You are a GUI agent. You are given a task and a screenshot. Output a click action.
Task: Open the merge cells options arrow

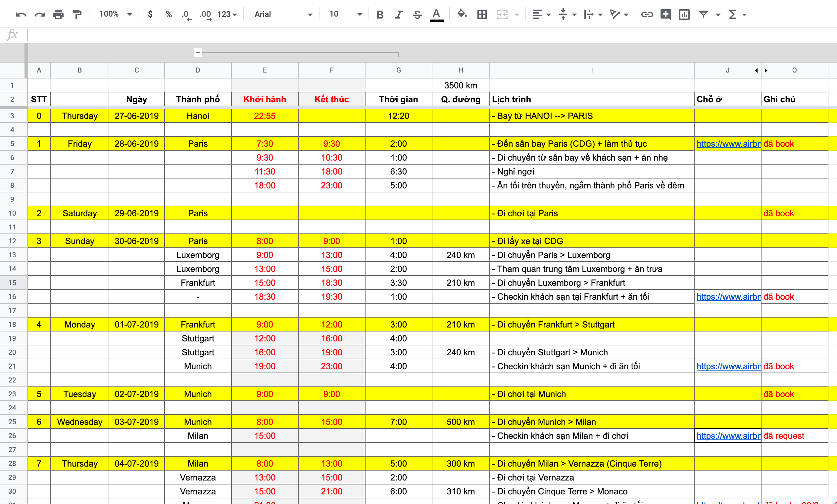click(517, 15)
